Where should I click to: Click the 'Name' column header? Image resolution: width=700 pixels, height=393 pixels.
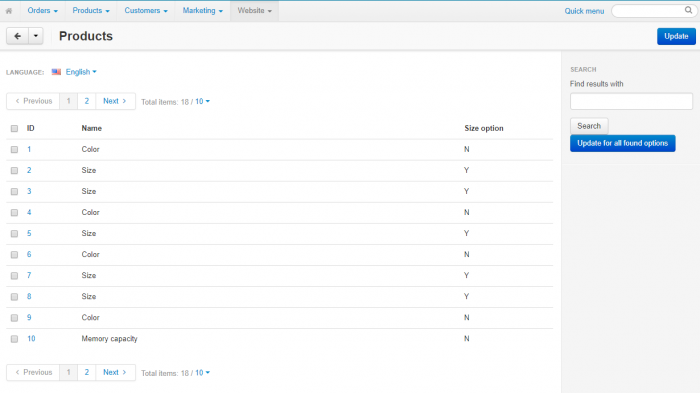pos(92,128)
